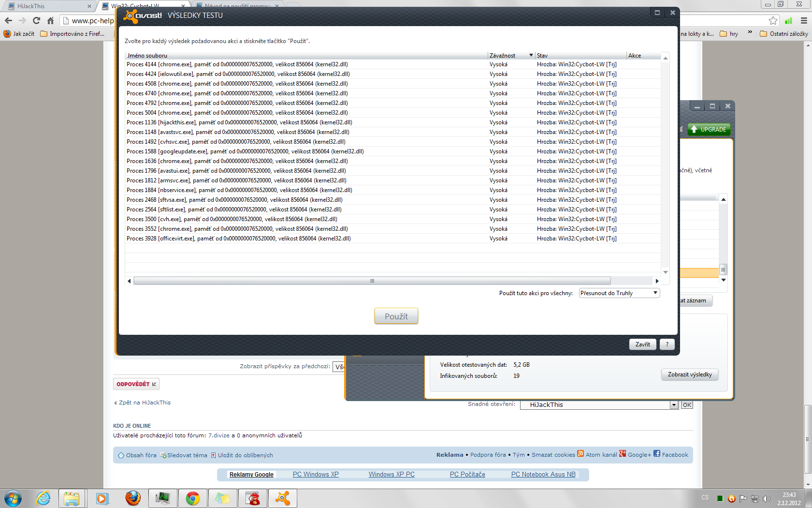Sort by the Jméno souboru column header
812x508 pixels.
(x=306, y=56)
